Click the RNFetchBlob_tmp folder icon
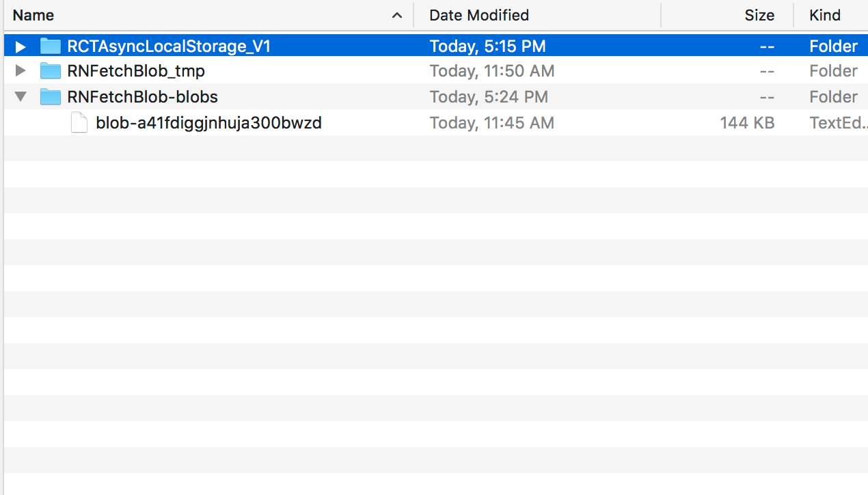This screenshot has width=868, height=495. (x=51, y=71)
